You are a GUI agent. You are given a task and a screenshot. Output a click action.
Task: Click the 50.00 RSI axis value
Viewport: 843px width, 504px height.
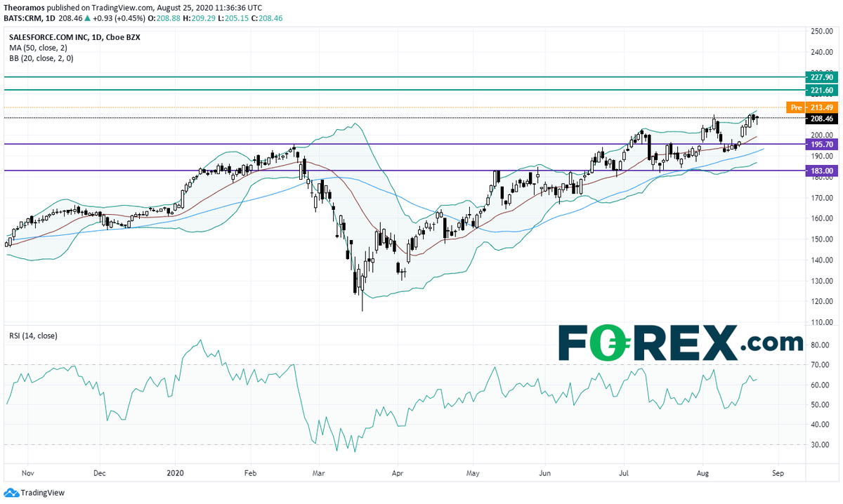tap(821, 405)
